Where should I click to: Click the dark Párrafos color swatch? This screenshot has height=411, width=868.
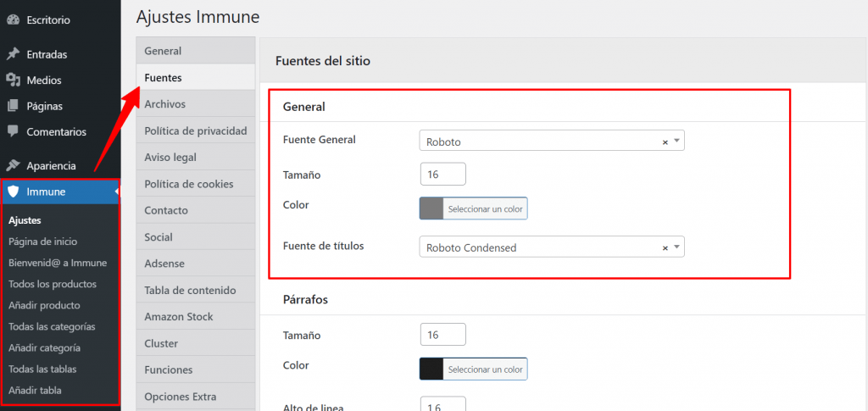coord(431,369)
